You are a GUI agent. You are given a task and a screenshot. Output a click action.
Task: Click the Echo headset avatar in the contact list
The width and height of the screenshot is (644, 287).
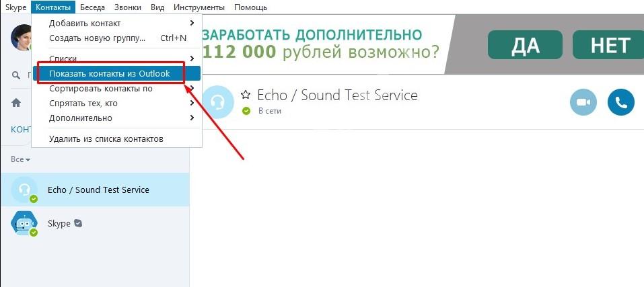pyautogui.click(x=24, y=190)
